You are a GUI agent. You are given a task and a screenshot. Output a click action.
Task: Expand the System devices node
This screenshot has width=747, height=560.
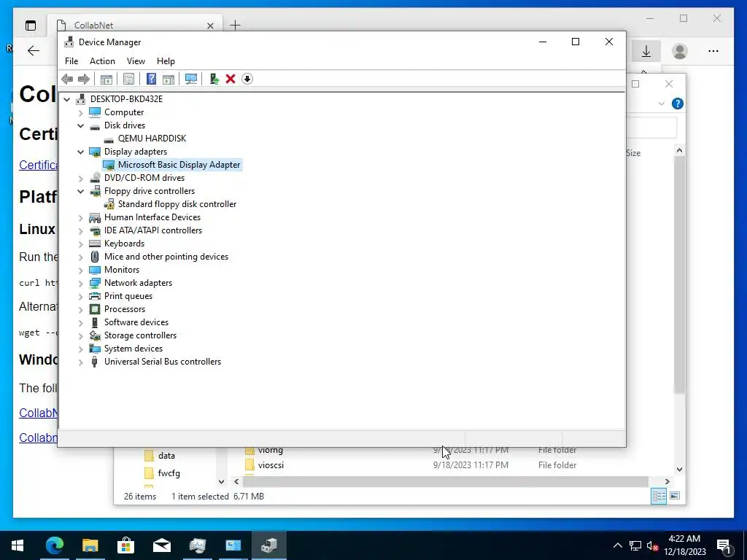pyautogui.click(x=80, y=349)
